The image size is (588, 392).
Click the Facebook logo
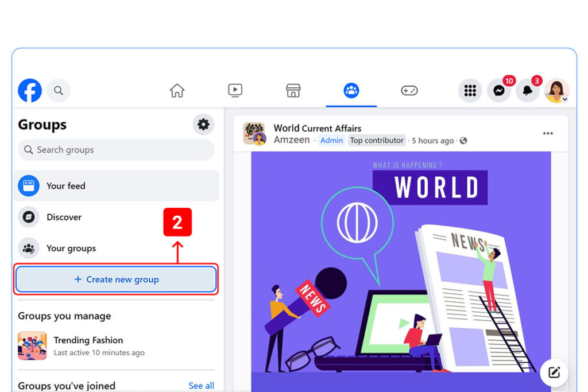[x=30, y=90]
